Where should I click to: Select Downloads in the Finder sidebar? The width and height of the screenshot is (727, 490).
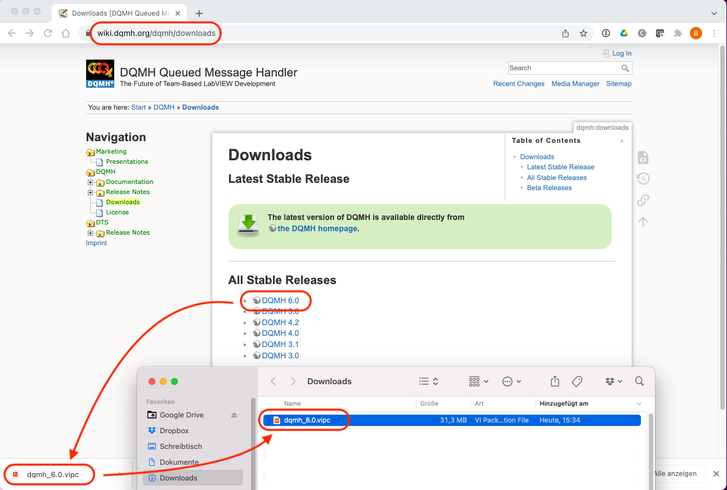193,478
